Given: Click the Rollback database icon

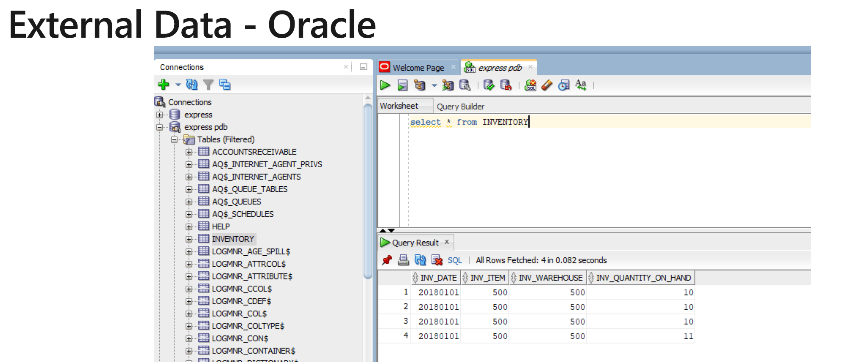Looking at the screenshot, I should [506, 85].
